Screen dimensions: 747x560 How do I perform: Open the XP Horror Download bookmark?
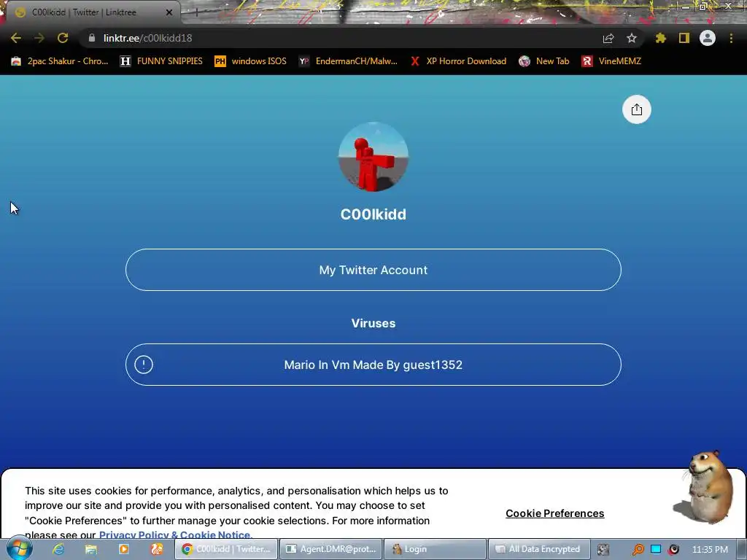point(458,61)
